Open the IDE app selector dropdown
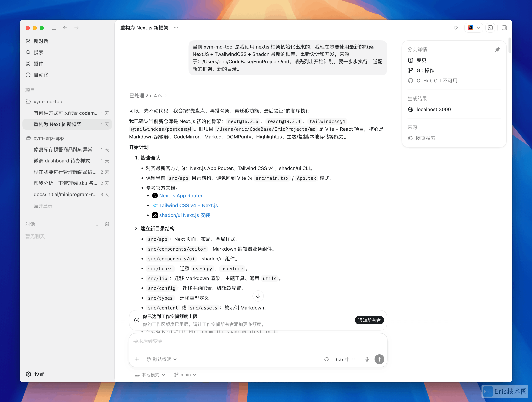The height and width of the screenshot is (402, 532). coord(474,28)
